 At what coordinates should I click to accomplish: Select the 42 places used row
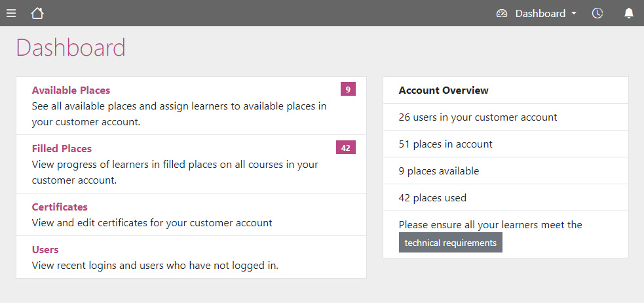506,198
